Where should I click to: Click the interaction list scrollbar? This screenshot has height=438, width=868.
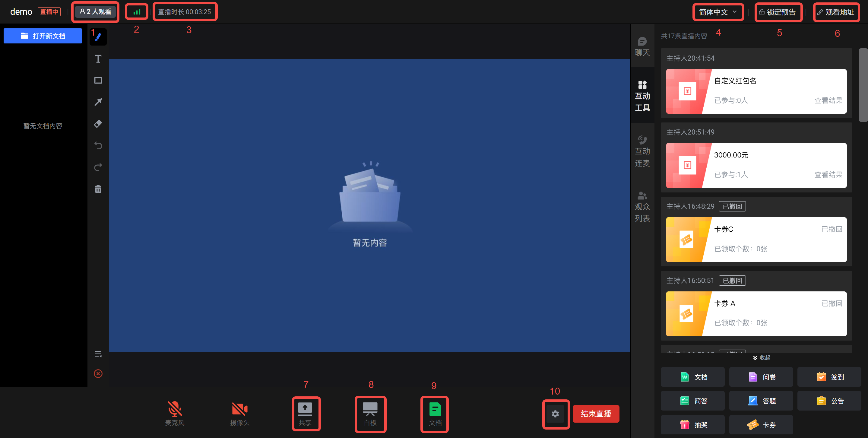[863, 85]
